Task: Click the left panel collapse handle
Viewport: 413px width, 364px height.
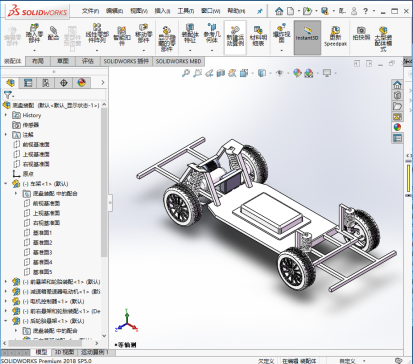Action: pyautogui.click(x=110, y=202)
